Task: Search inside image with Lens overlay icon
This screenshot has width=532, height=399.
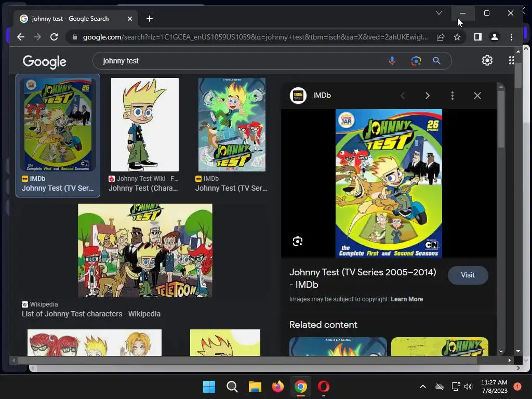Action: click(298, 241)
